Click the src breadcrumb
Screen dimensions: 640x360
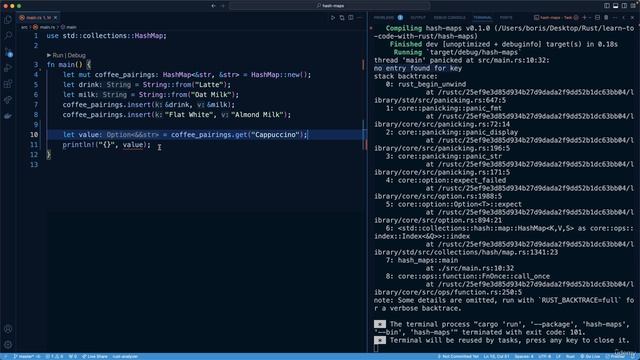point(24,27)
